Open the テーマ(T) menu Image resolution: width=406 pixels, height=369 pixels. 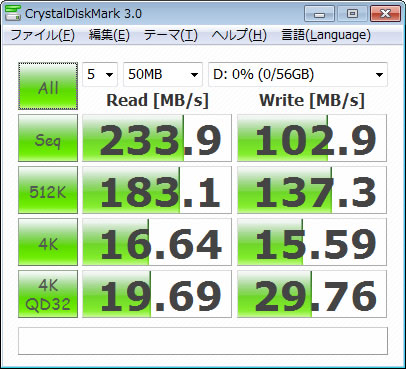tap(170, 35)
